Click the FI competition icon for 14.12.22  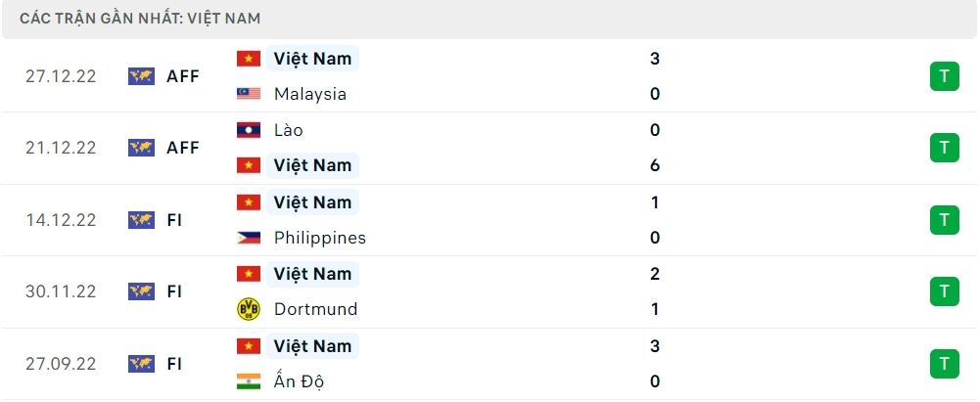point(142,220)
